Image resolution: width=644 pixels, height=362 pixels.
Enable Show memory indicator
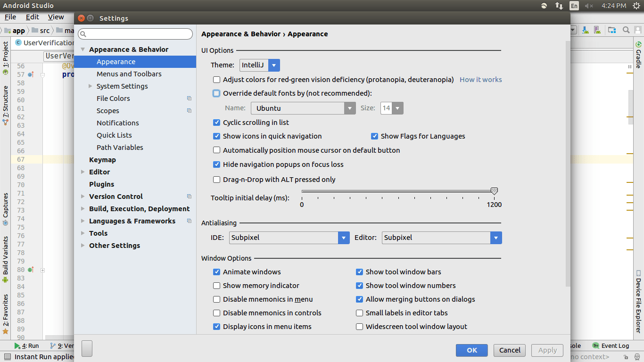216,286
